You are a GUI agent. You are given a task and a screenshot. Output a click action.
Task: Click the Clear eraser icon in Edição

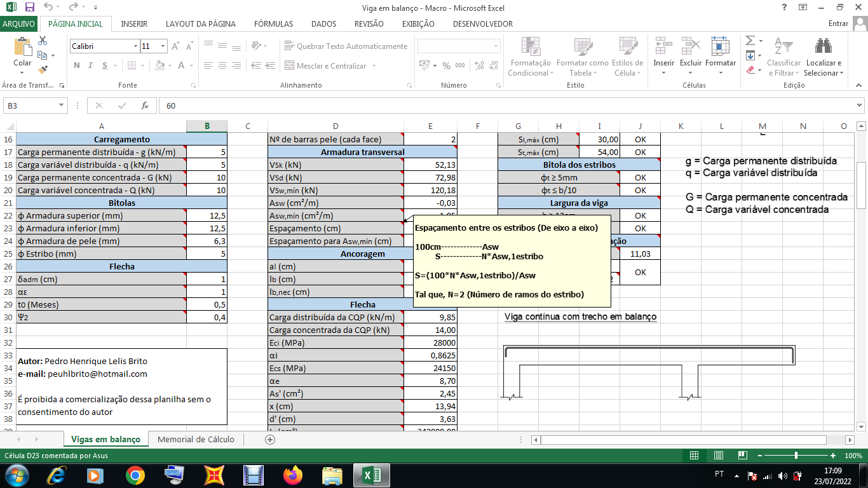tap(750, 70)
